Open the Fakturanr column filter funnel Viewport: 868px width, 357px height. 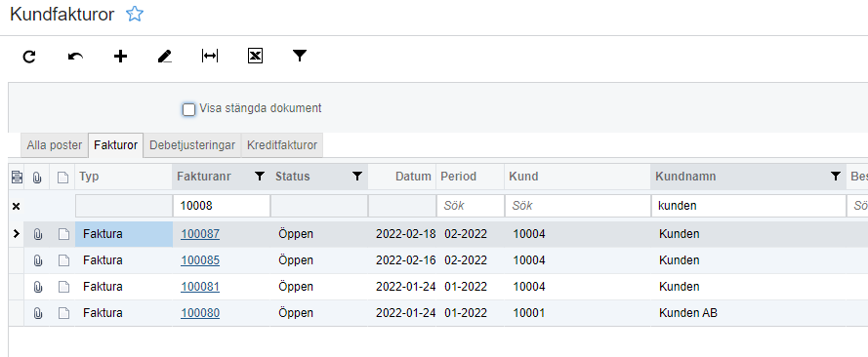(x=259, y=177)
